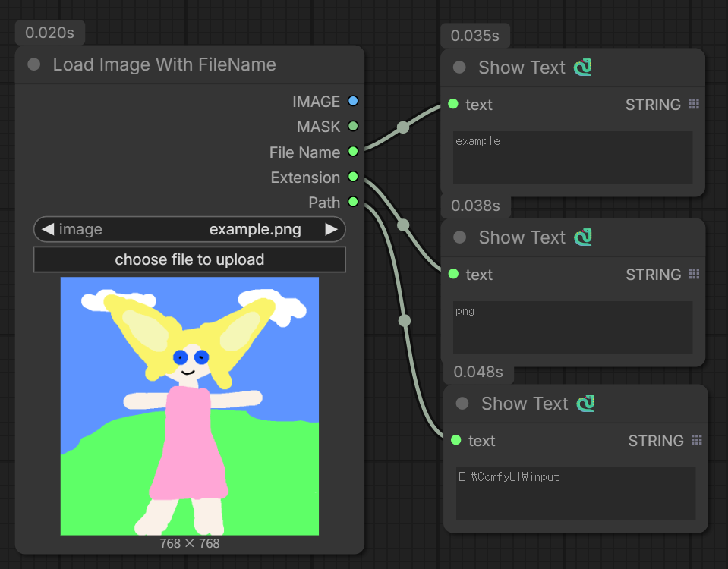The width and height of the screenshot is (728, 569).
Task: Click the midpoint dot on Path link
Action: (405, 321)
